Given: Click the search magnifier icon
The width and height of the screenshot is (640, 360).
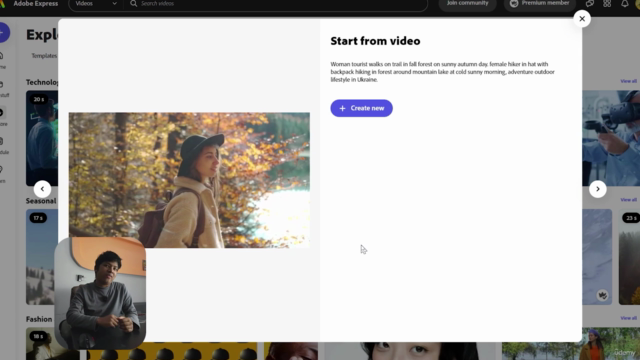Looking at the screenshot, I should (133, 4).
